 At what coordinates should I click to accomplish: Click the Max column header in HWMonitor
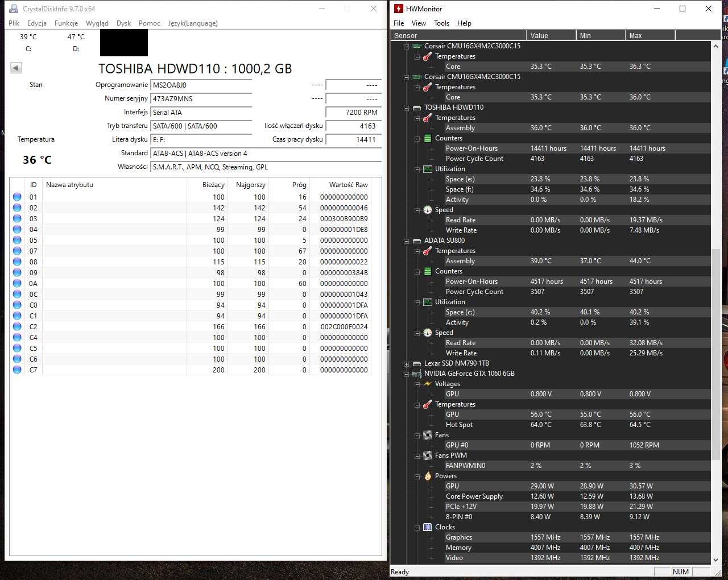click(x=651, y=35)
